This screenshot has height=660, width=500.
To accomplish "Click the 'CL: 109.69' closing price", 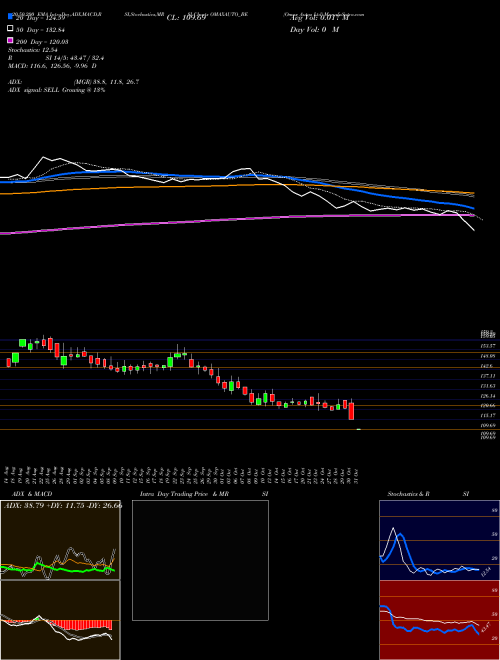I will pyautogui.click(x=186, y=18).
